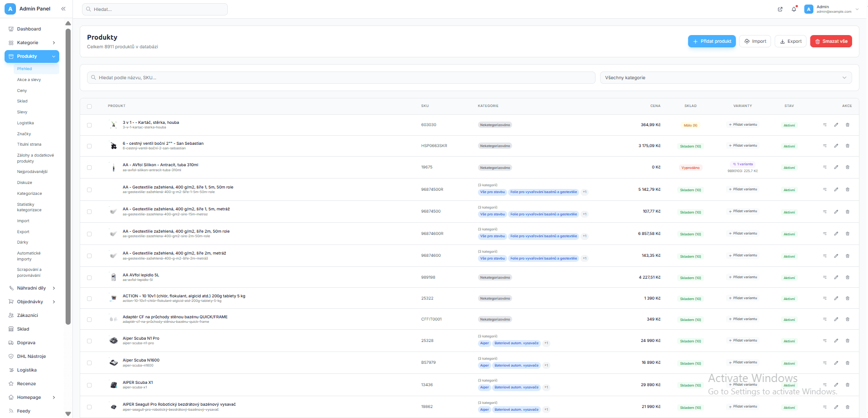This screenshot has width=868, height=418.
Task: Click the "Přidat produkt" button
Action: 712,41
